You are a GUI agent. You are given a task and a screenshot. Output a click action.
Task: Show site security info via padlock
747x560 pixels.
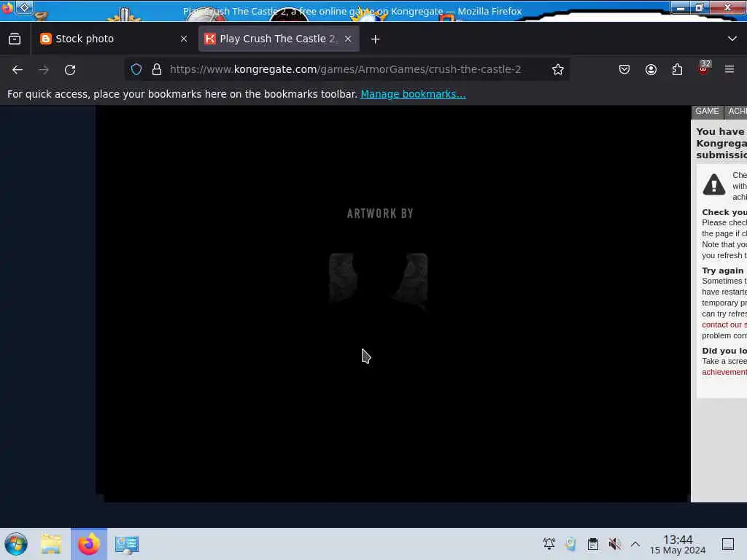tap(157, 69)
